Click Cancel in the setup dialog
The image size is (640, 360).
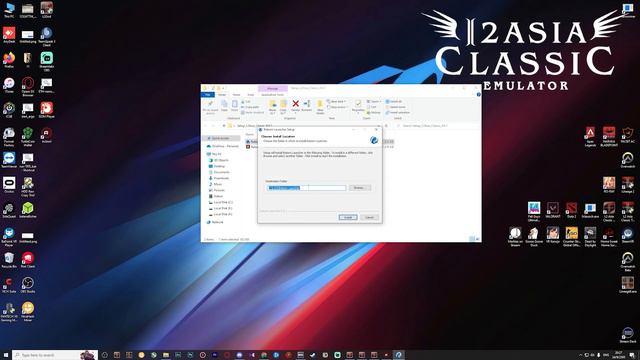click(x=369, y=218)
